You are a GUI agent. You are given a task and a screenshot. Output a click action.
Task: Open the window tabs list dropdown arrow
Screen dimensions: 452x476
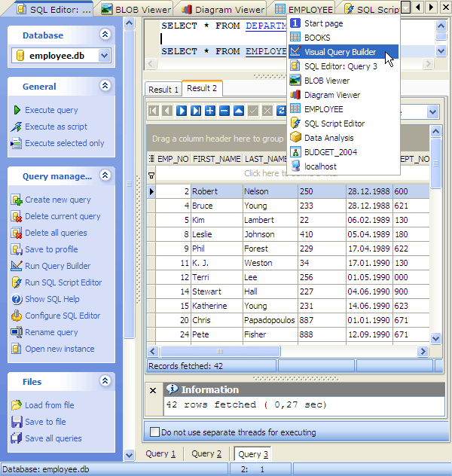405,7
